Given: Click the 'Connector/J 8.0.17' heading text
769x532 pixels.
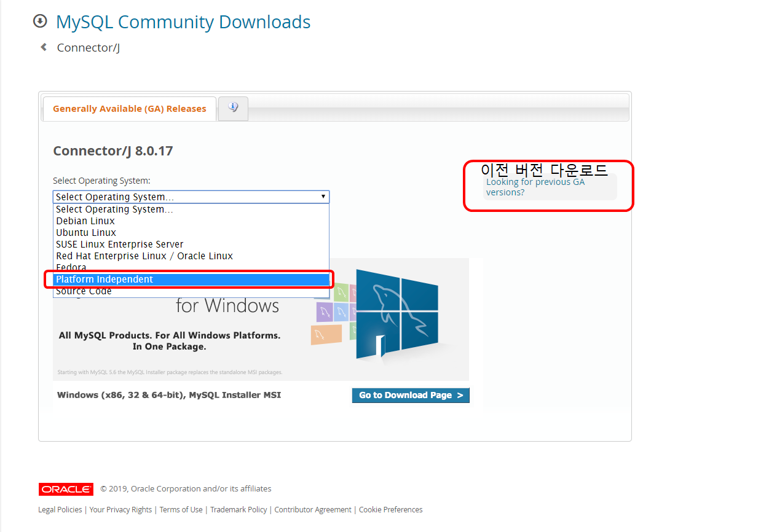Looking at the screenshot, I should click(x=113, y=151).
